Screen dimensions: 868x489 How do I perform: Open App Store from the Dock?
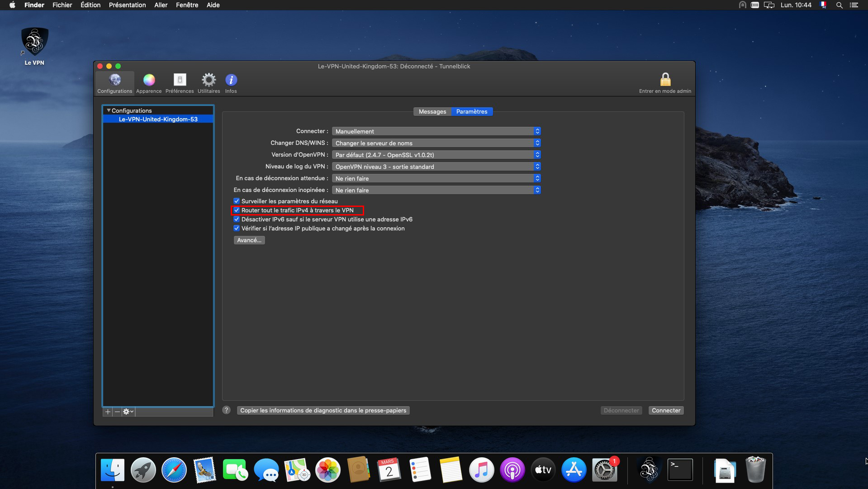pos(574,470)
